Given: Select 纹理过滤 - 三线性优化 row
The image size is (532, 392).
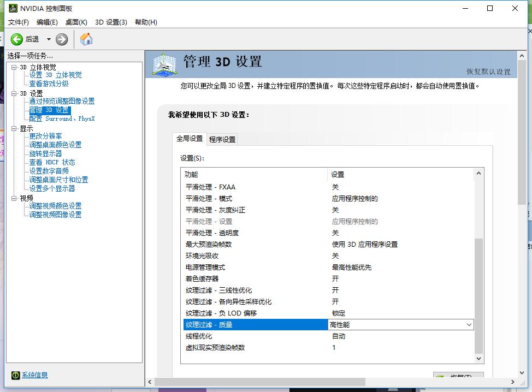Looking at the screenshot, I should [328, 290].
